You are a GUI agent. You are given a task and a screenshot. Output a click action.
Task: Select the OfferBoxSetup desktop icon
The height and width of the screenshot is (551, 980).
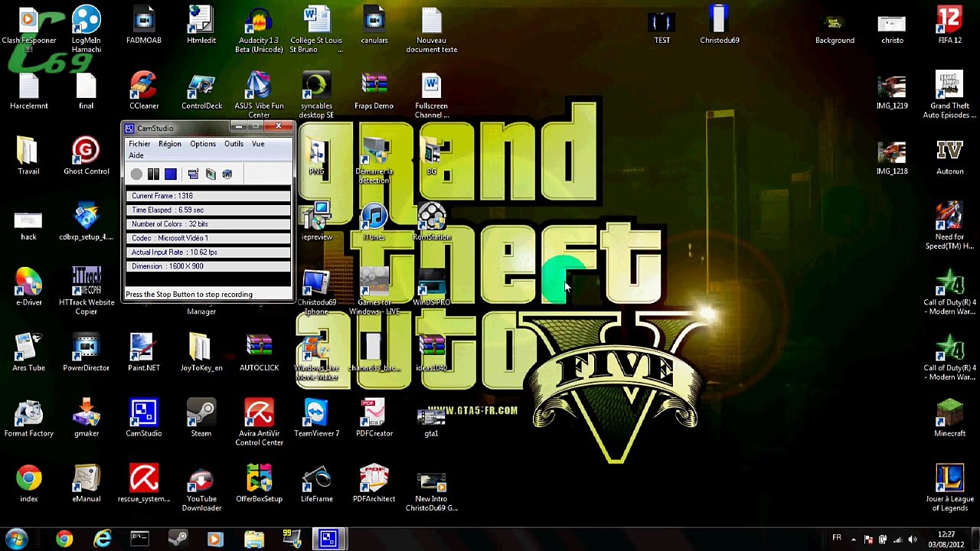259,484
